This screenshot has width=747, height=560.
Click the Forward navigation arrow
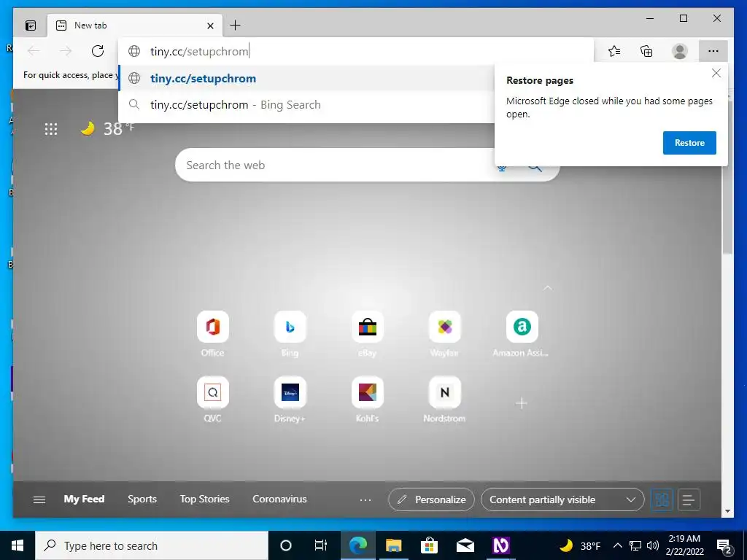tap(65, 51)
